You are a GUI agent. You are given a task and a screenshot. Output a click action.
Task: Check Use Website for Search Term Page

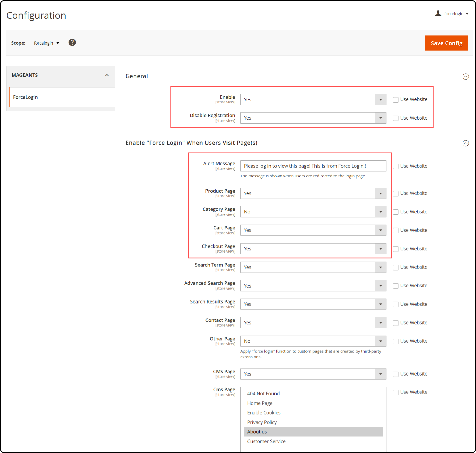coord(395,267)
